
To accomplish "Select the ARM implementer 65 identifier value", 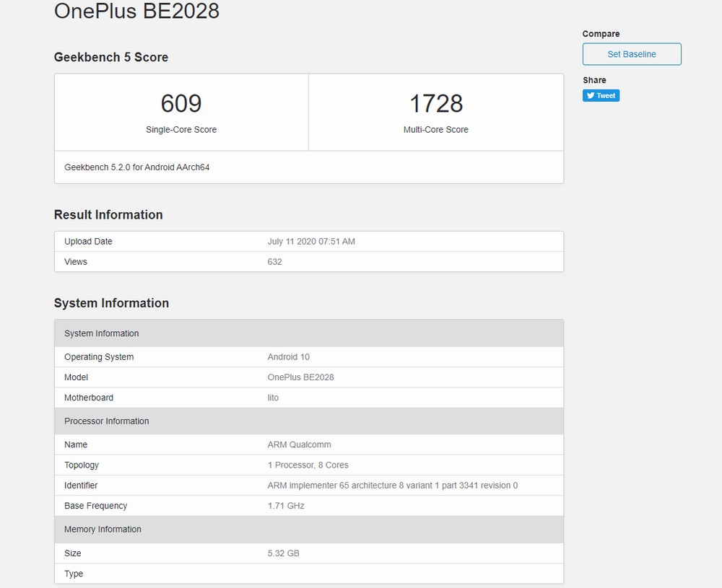I will [x=393, y=486].
